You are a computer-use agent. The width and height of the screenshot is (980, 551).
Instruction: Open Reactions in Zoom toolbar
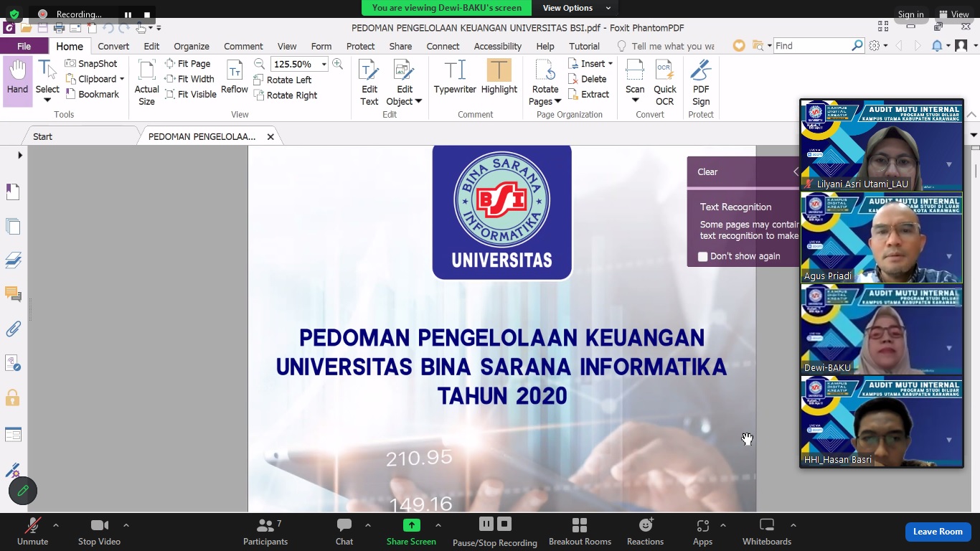click(645, 532)
